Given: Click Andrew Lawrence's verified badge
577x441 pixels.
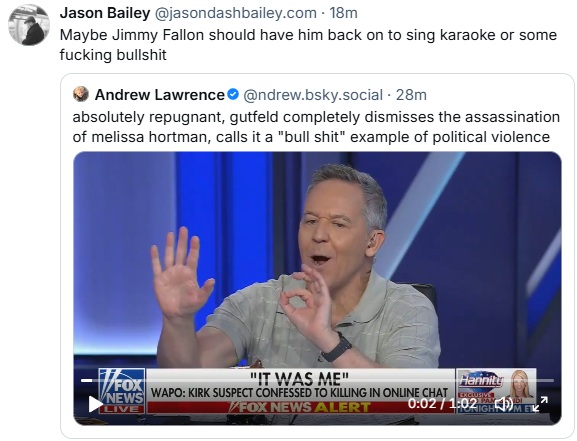Looking at the screenshot, I should pos(233,94).
